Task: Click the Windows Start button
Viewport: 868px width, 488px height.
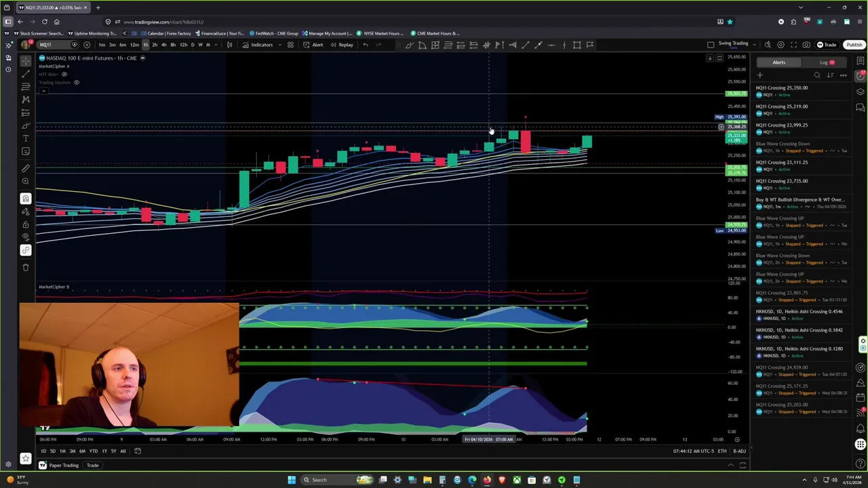Action: 292,480
